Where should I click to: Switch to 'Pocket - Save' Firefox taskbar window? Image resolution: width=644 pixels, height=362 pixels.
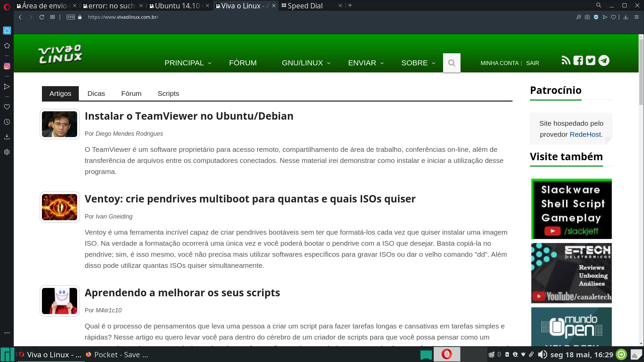click(x=117, y=355)
